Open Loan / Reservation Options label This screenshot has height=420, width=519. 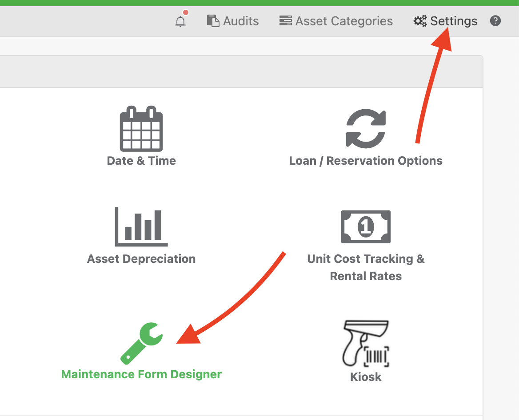tap(366, 161)
